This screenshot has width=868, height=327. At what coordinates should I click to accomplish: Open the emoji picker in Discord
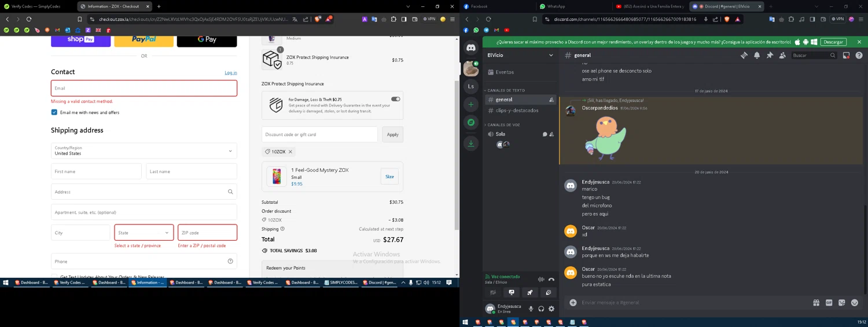click(x=854, y=303)
